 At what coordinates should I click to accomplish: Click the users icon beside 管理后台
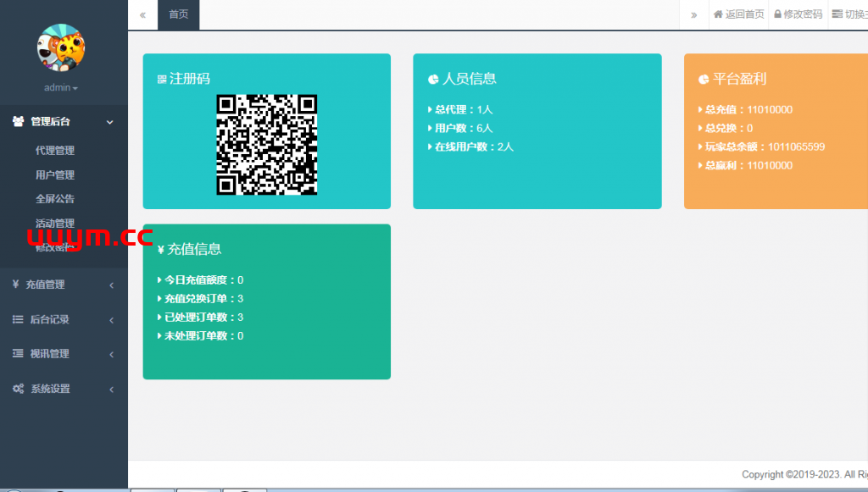18,122
